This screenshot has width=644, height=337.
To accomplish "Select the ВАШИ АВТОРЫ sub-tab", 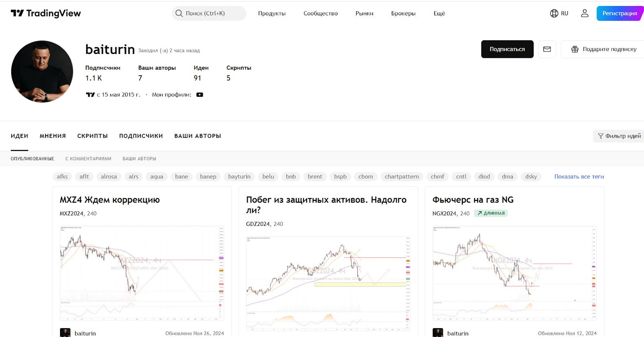I will [x=139, y=159].
